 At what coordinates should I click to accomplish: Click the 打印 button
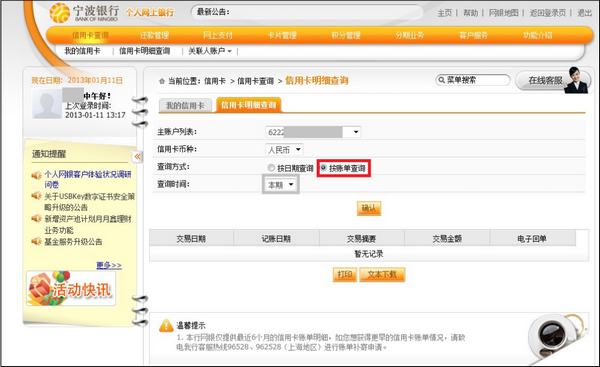point(345,274)
